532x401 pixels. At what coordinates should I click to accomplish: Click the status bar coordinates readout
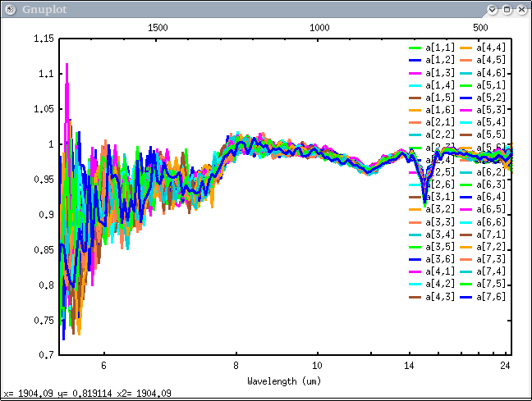click(x=88, y=394)
